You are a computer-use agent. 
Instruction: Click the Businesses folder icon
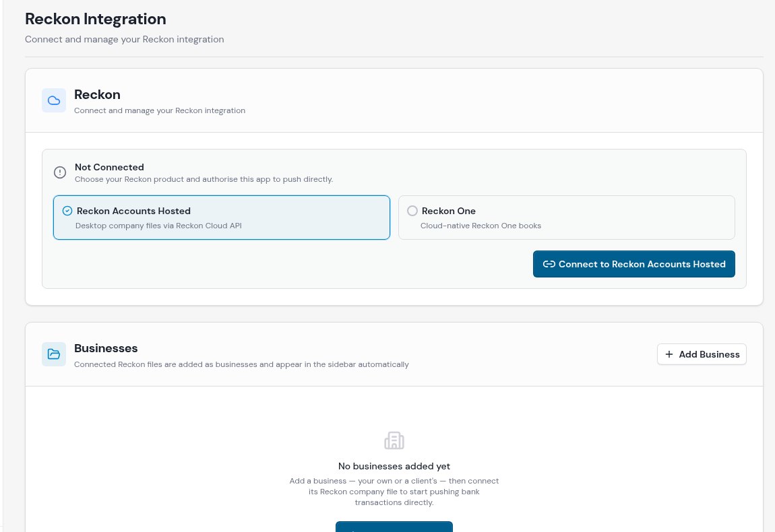[54, 354]
